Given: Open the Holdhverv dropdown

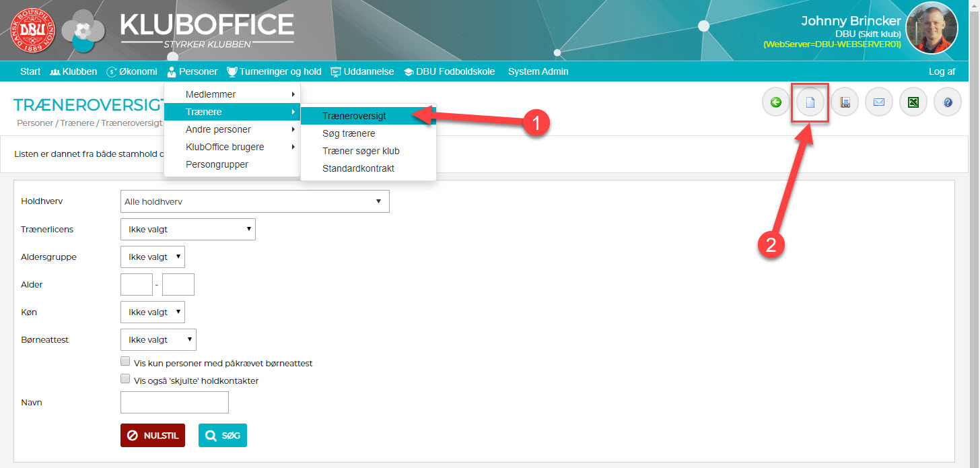Looking at the screenshot, I should 254,201.
